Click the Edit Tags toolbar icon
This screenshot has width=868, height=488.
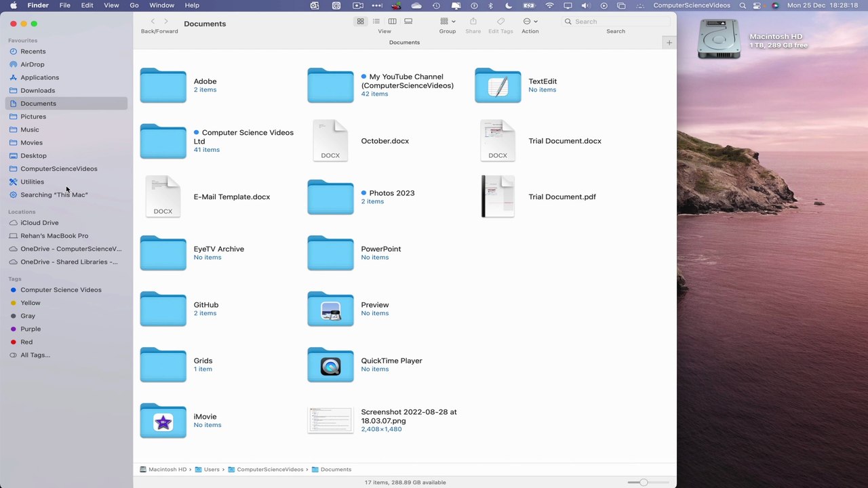pyautogui.click(x=500, y=22)
